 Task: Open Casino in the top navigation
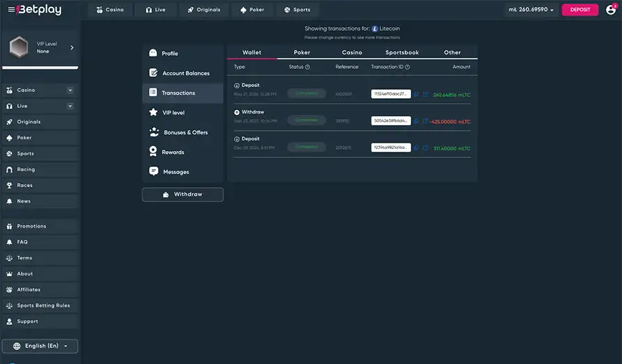click(x=110, y=10)
